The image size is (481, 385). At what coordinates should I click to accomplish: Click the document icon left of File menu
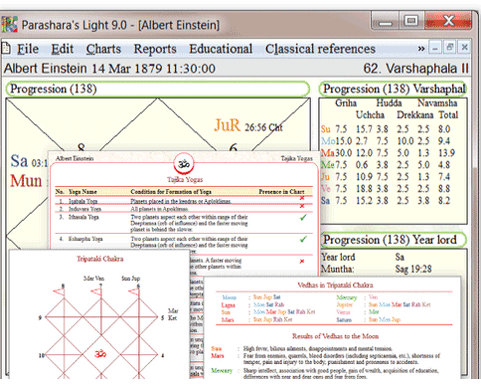point(6,49)
